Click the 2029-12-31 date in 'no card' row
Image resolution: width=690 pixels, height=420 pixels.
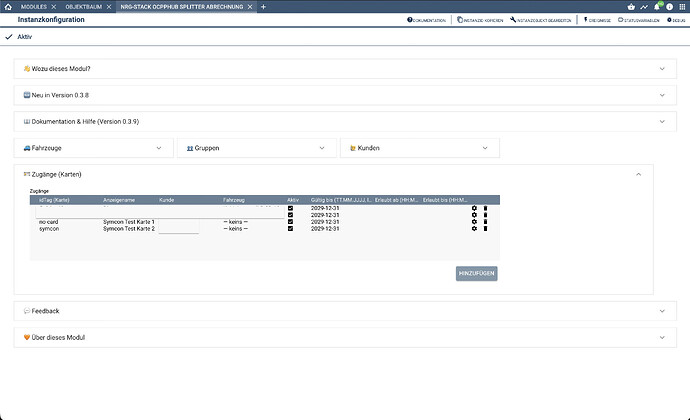325,222
